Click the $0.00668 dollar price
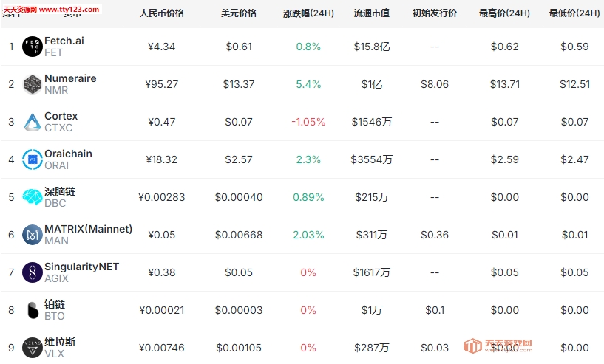 (x=239, y=235)
